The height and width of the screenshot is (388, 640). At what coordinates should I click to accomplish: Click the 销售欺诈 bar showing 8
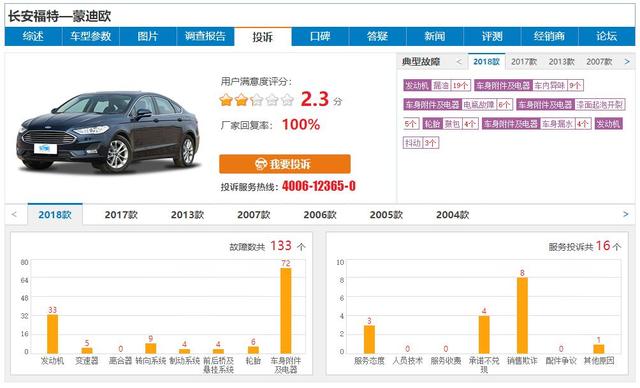click(522, 315)
